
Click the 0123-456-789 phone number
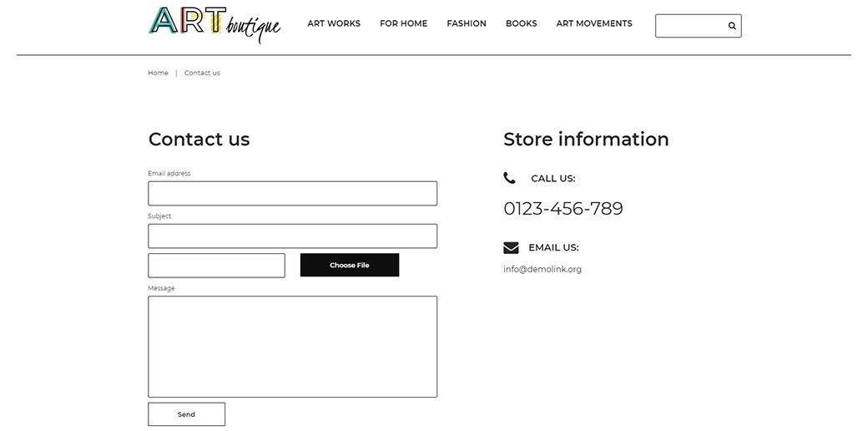[x=563, y=209]
